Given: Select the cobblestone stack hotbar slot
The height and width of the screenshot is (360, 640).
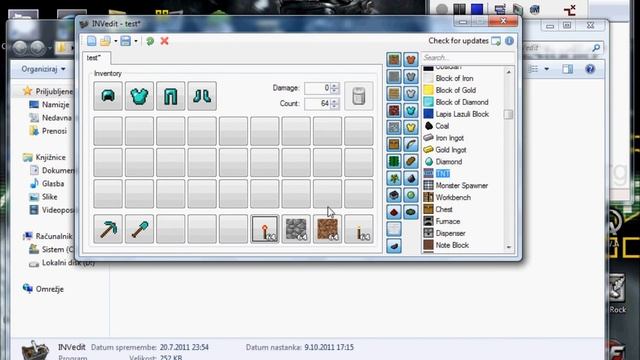Looking at the screenshot, I should (296, 229).
